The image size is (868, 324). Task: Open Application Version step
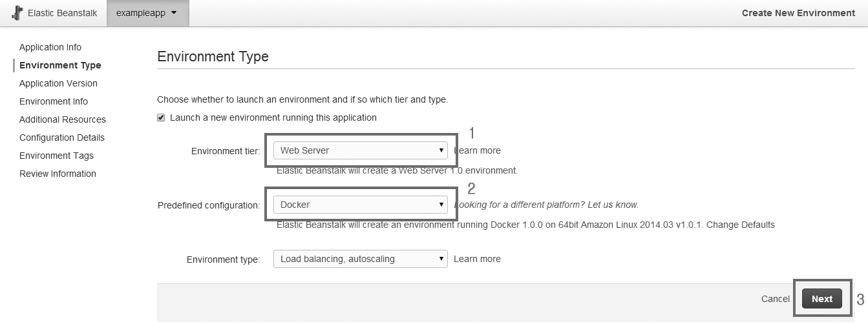[58, 83]
